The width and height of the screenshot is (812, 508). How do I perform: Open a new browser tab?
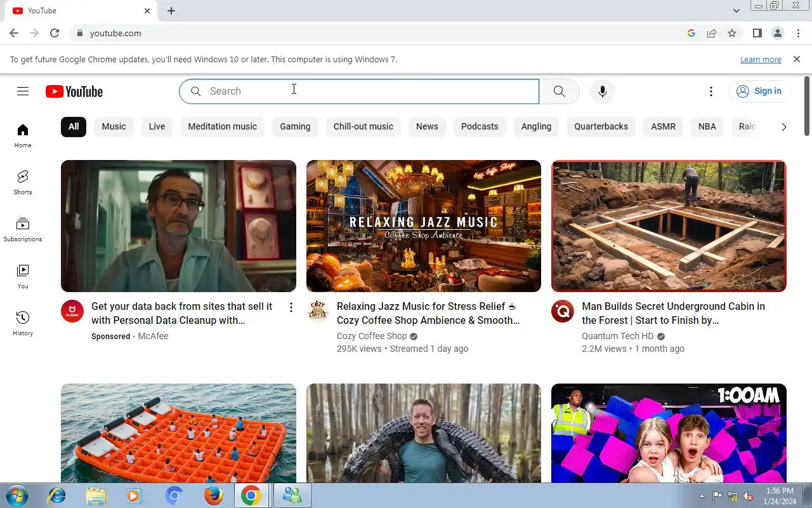171,11
